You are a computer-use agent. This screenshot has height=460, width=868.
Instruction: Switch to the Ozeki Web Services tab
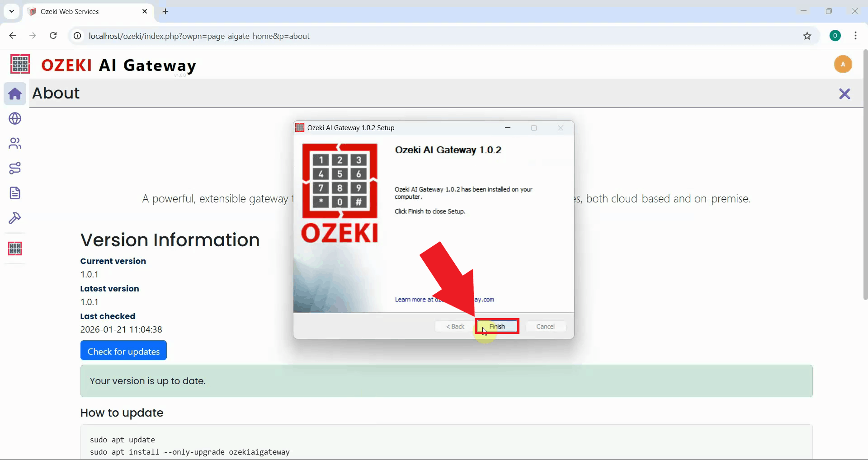86,12
